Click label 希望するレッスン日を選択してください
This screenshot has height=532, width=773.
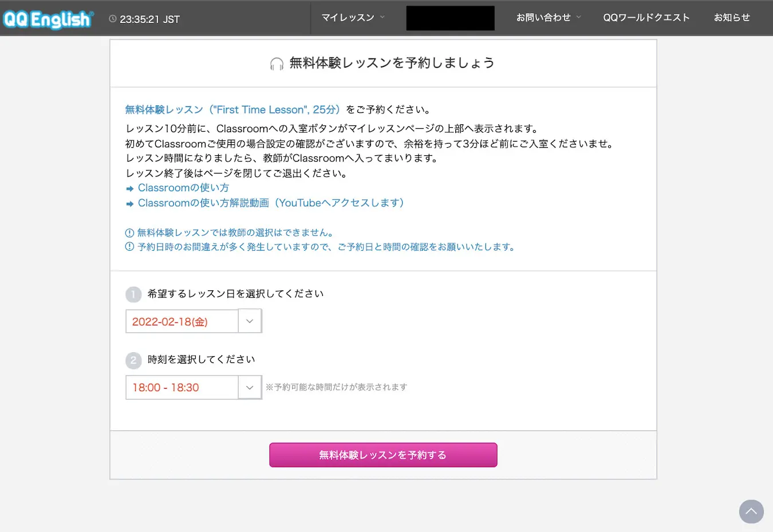tap(235, 294)
